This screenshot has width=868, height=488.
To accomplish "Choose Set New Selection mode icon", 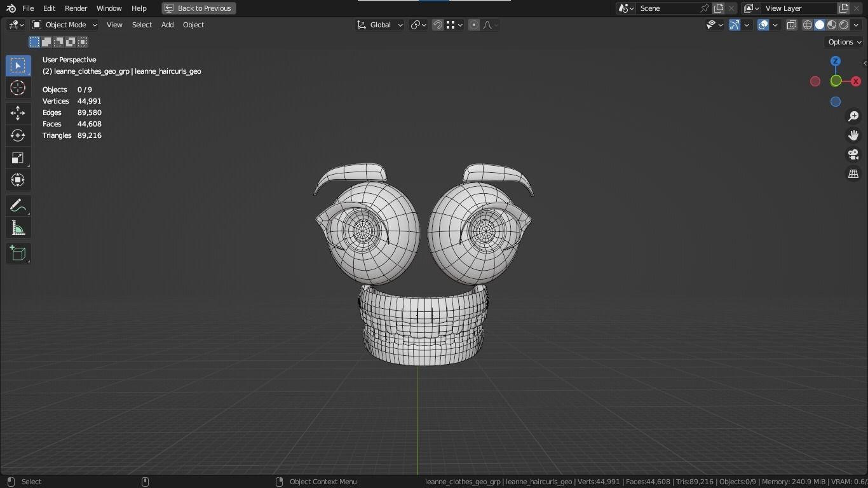I will pyautogui.click(x=34, y=42).
